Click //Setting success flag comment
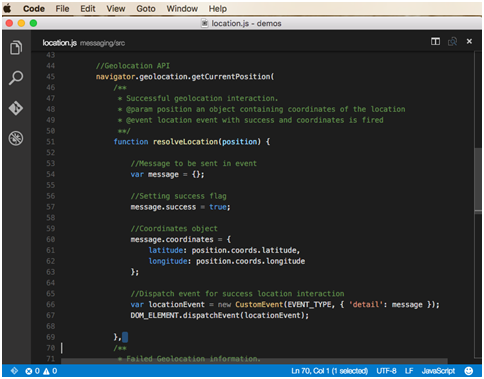This screenshot has width=484, height=379. [178, 196]
